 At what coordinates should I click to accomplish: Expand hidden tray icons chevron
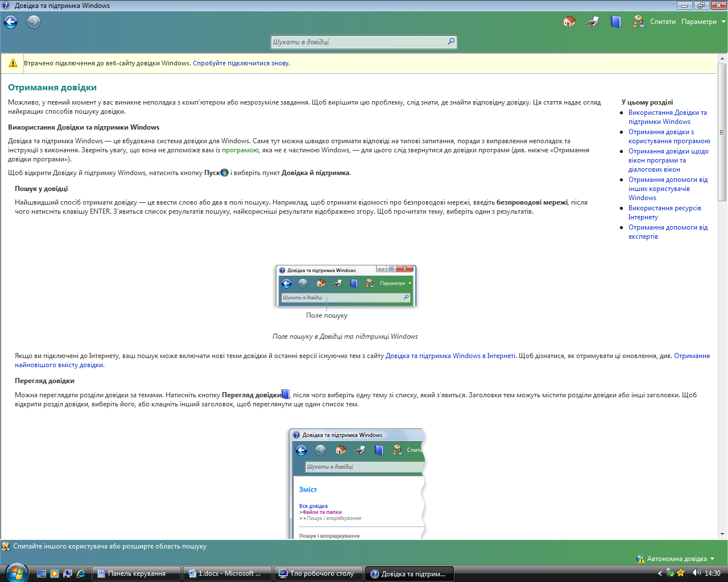pyautogui.click(x=660, y=573)
